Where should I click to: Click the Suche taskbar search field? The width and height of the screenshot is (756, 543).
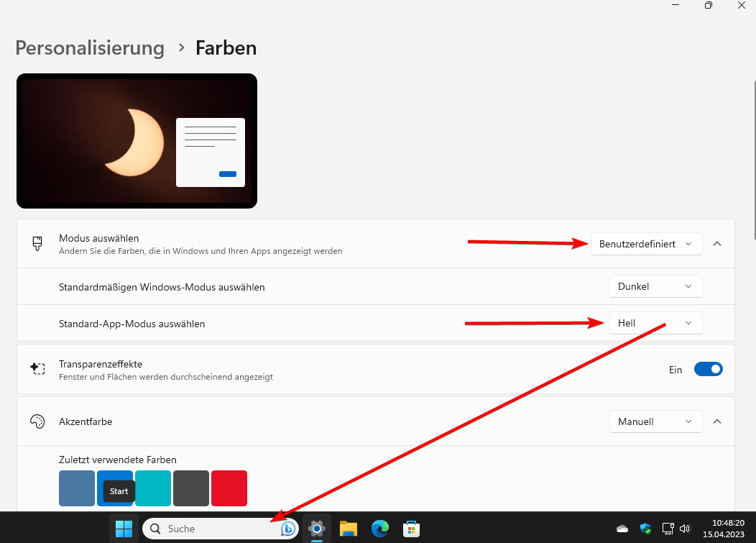coord(221,529)
